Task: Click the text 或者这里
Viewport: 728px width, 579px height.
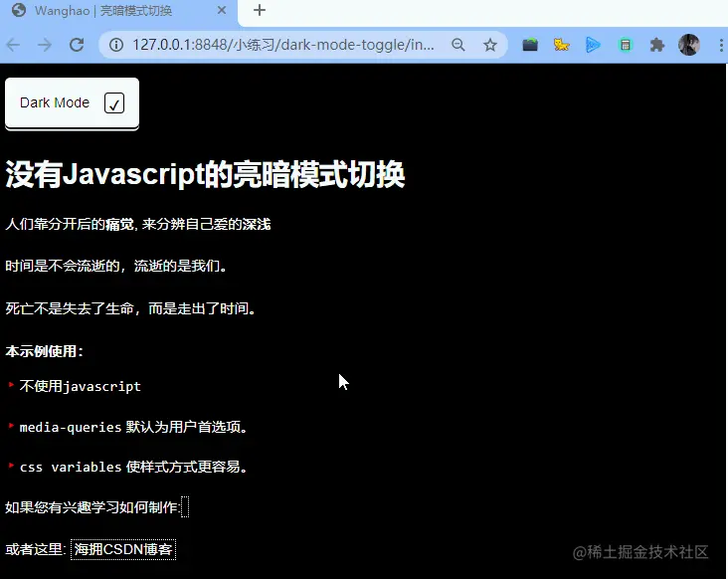Action: click(35, 550)
